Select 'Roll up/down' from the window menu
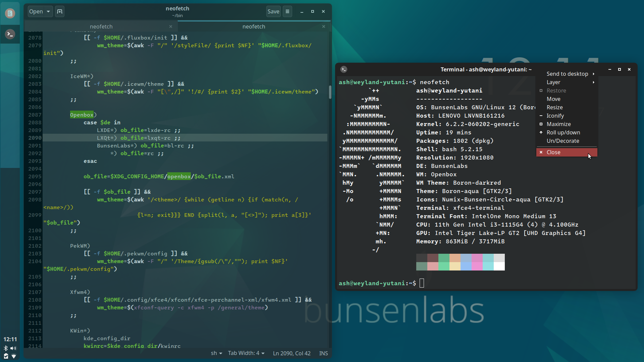 pos(563,132)
